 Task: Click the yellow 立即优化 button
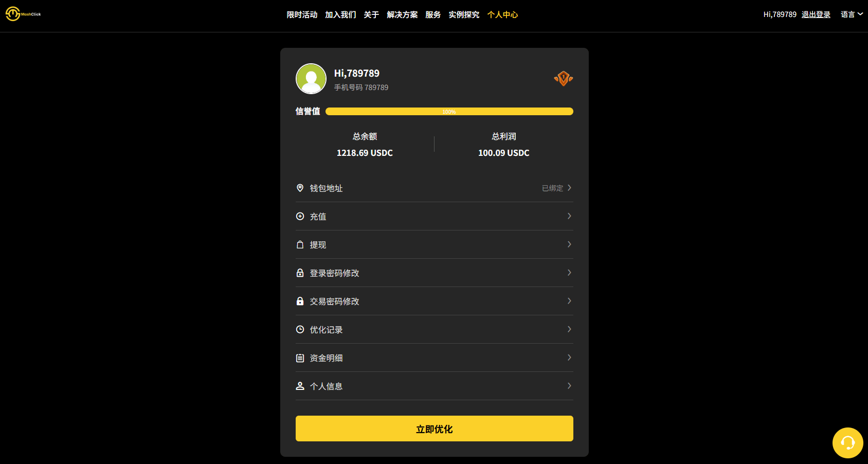coord(435,429)
